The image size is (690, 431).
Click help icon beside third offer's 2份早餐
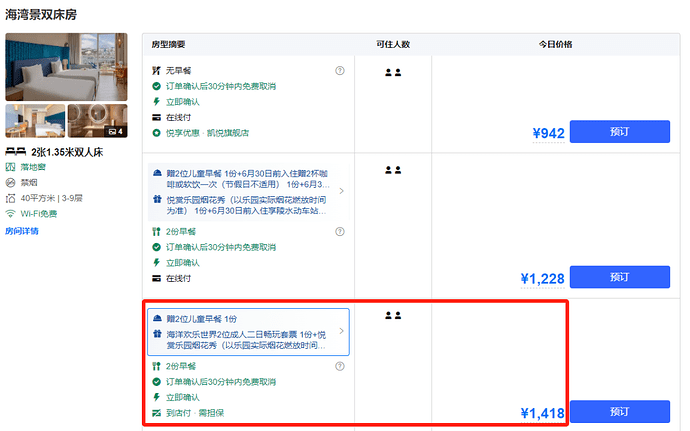tap(340, 367)
